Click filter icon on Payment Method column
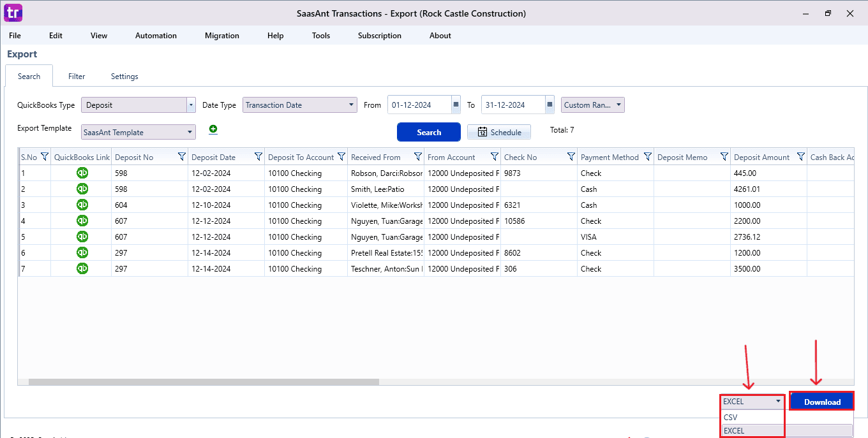 [x=647, y=157]
